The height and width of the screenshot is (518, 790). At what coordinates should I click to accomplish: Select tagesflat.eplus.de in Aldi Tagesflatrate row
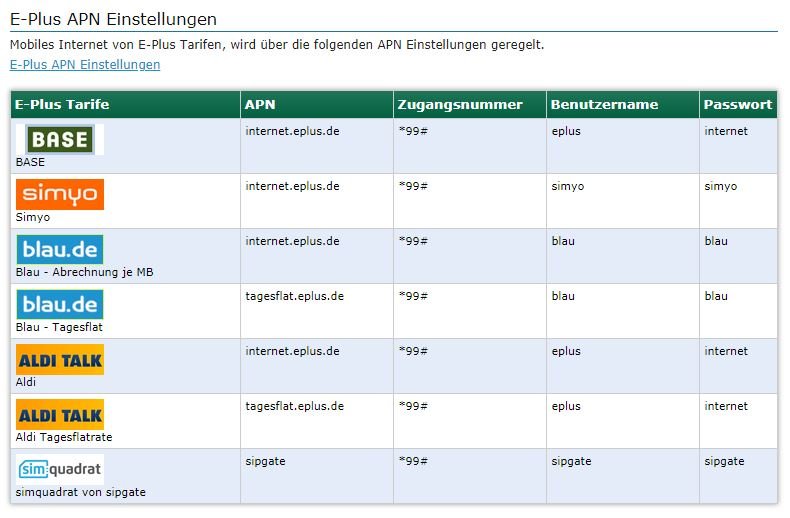tap(295, 406)
